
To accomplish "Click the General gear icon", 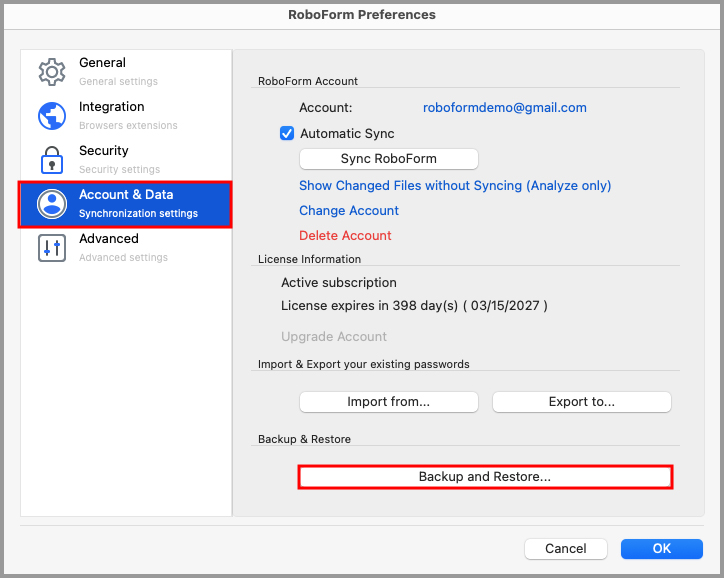I will (51, 71).
